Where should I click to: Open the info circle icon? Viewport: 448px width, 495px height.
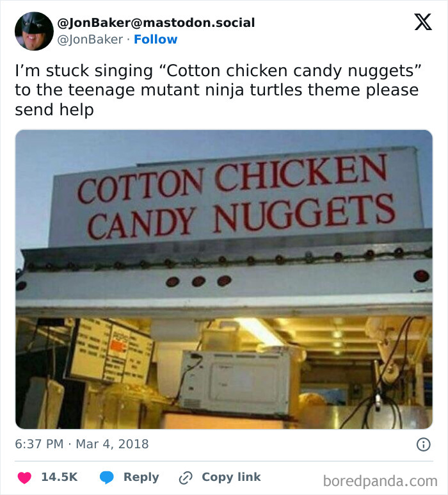[x=422, y=444]
